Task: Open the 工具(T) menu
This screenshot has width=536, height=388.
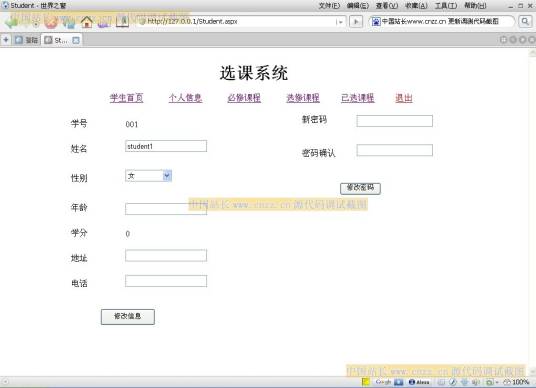Action: tap(446, 6)
